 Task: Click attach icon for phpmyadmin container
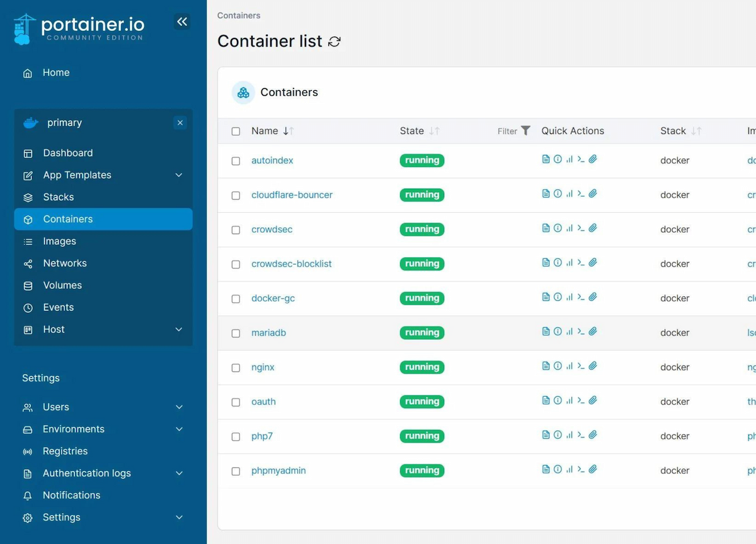[x=593, y=469]
